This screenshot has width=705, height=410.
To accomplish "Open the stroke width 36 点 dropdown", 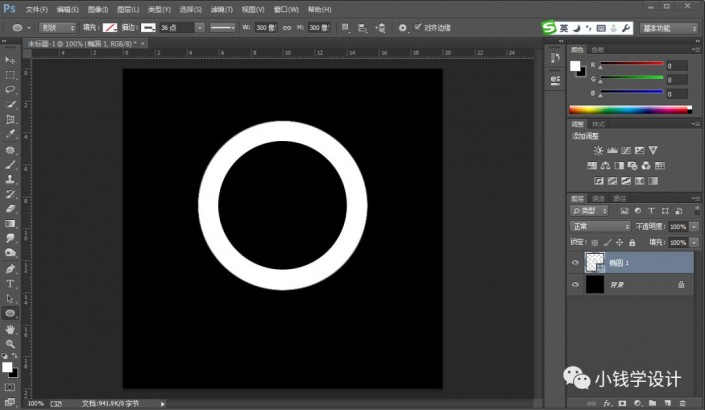I will tap(200, 27).
